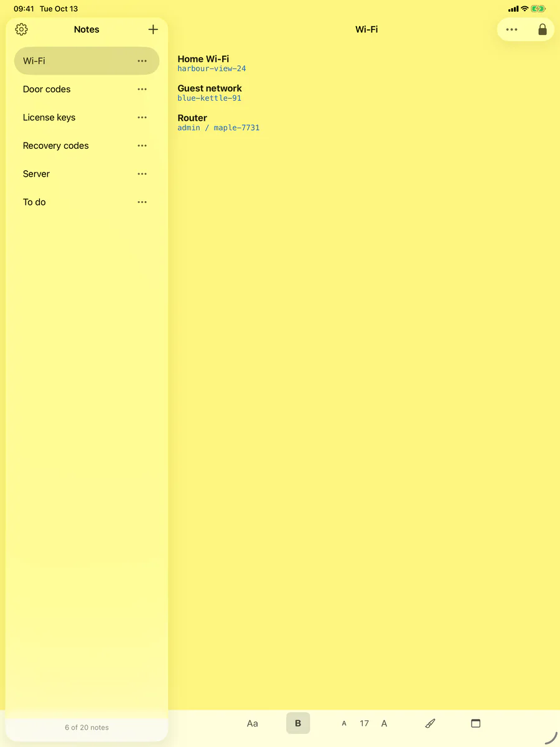Open the Aa text style menu
Screen dimensions: 560x747
[x=252, y=723]
